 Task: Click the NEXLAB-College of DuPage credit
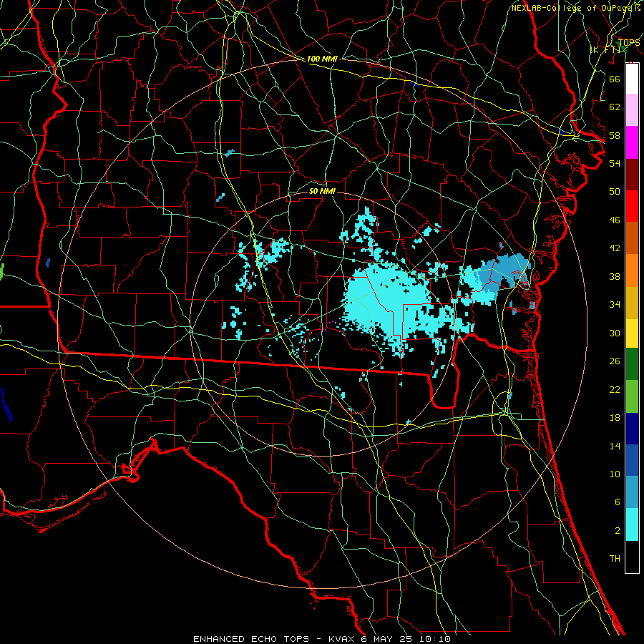(x=573, y=8)
